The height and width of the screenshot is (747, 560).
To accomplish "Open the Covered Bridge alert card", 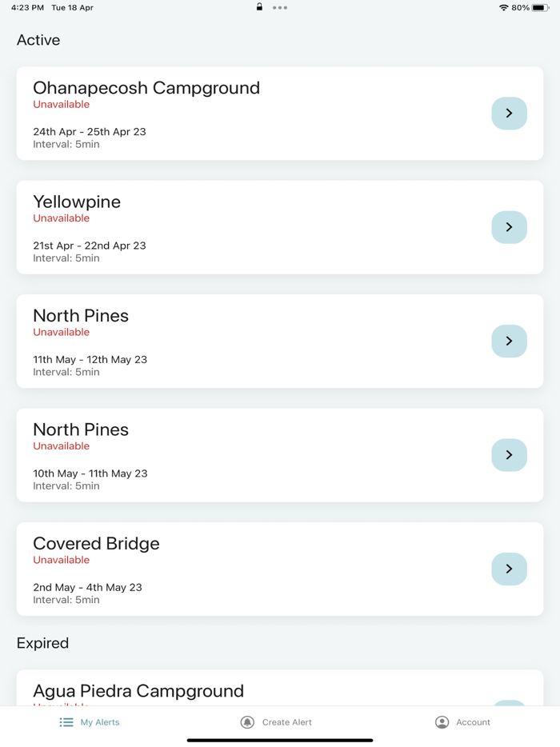I will coord(240,569).
